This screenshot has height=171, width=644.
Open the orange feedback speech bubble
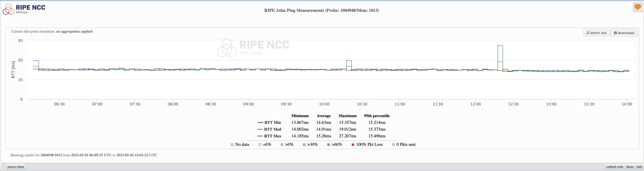638,7
